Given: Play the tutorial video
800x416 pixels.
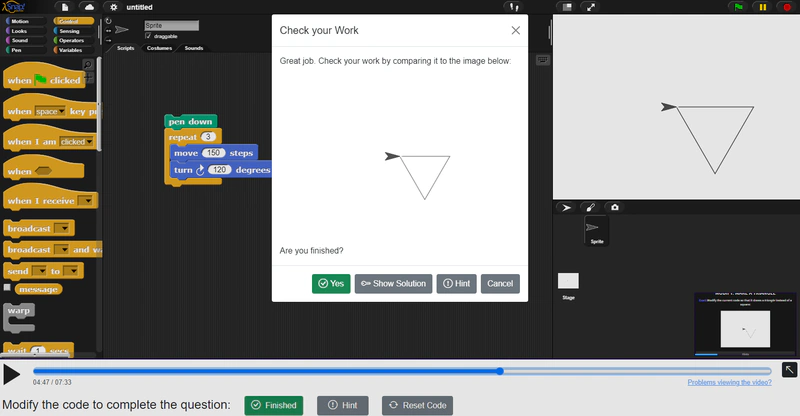Looking at the screenshot, I should pos(11,374).
